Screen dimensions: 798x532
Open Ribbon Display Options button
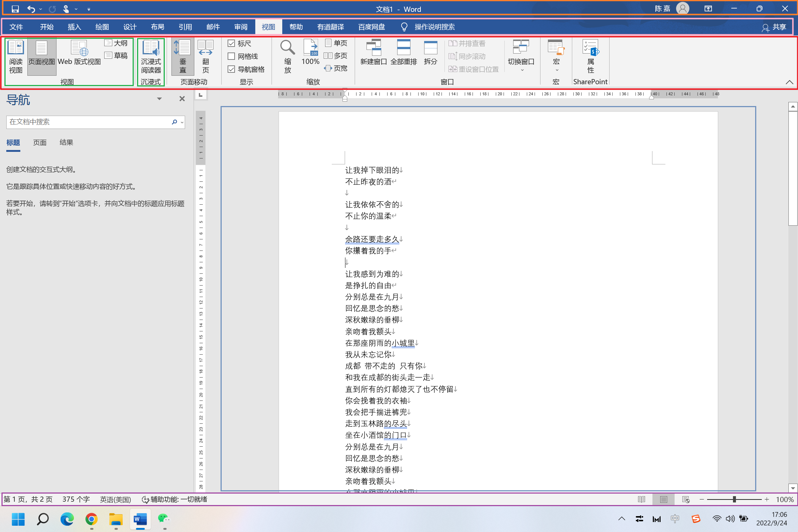[708, 9]
